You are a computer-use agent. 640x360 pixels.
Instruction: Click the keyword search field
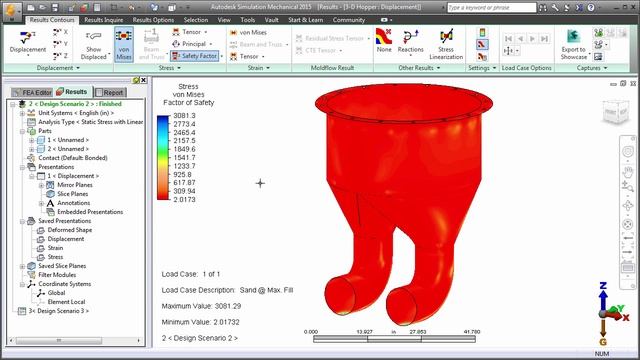491,7
